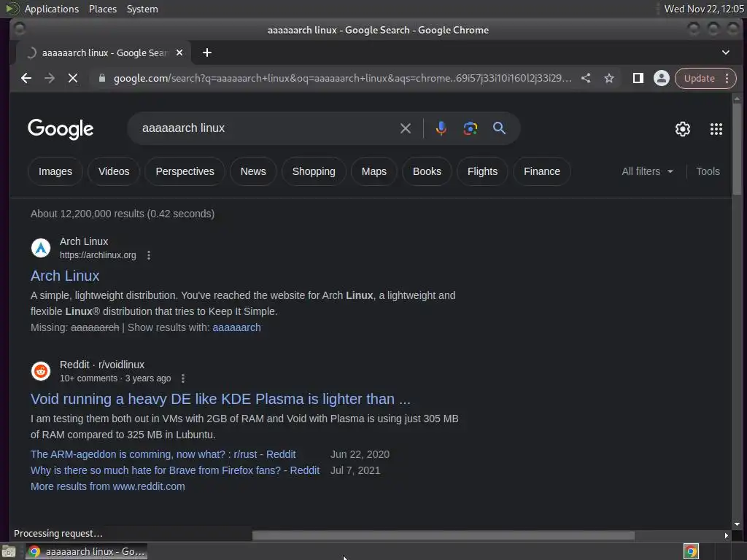Go back using browser back arrow
The width and height of the screenshot is (747, 560).
[26, 78]
